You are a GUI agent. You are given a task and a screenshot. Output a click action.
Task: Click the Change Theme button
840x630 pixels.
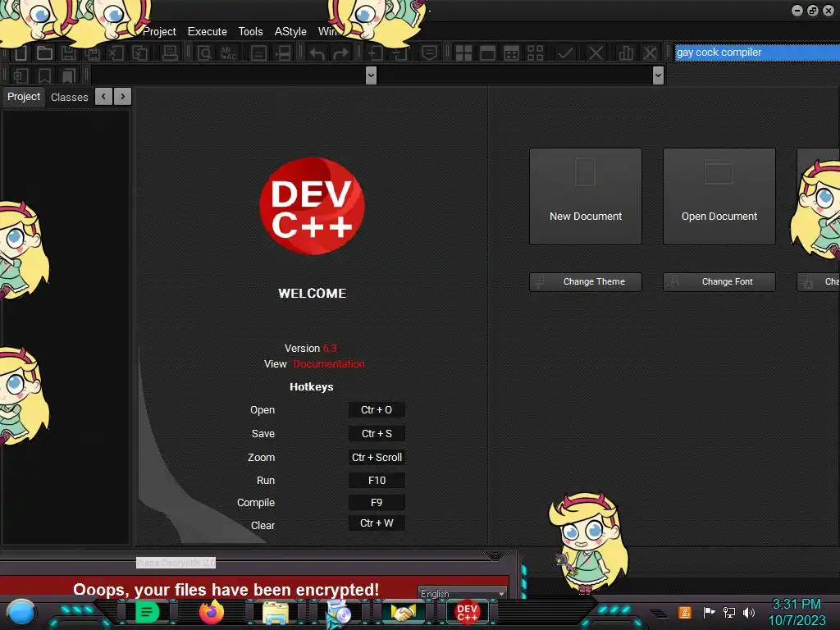[586, 282]
